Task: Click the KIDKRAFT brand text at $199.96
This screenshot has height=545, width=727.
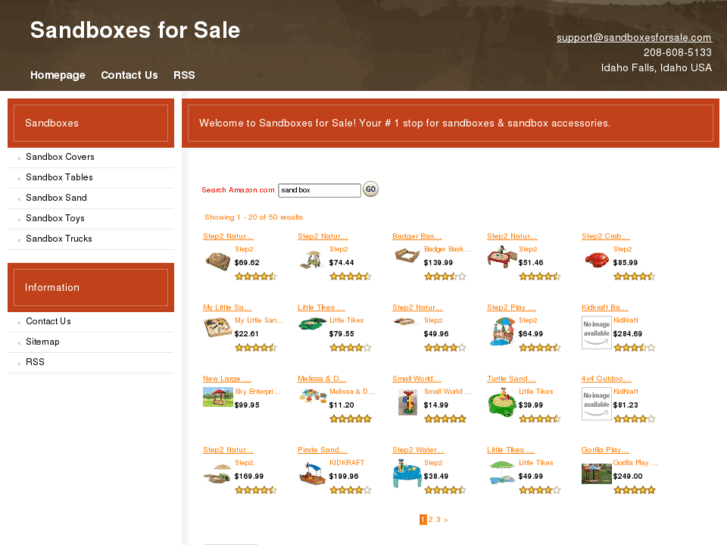Action: coord(347,462)
